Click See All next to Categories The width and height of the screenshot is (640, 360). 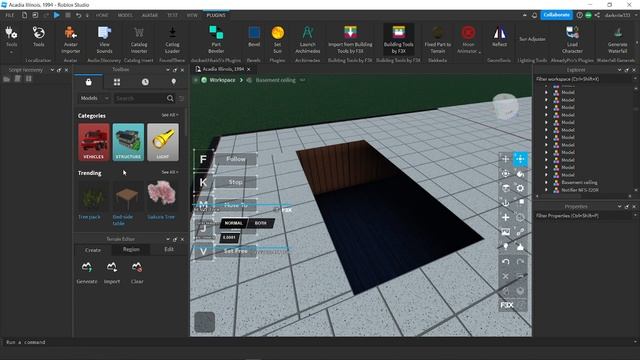[169, 115]
